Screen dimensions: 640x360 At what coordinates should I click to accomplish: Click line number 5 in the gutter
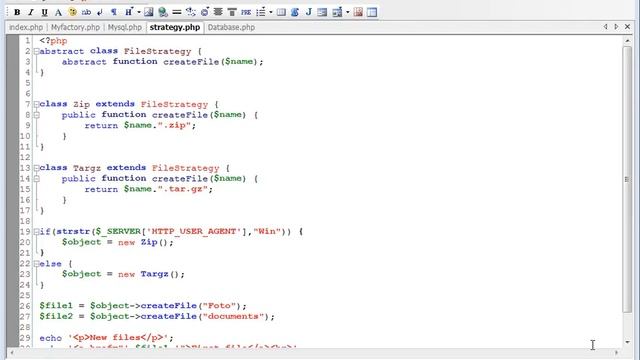tap(28, 83)
